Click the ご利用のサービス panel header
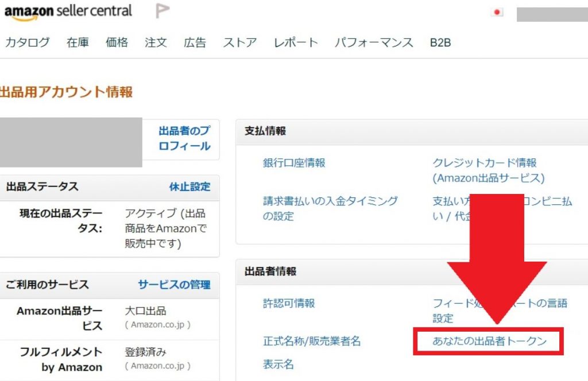The height and width of the screenshot is (381, 588). [x=47, y=285]
